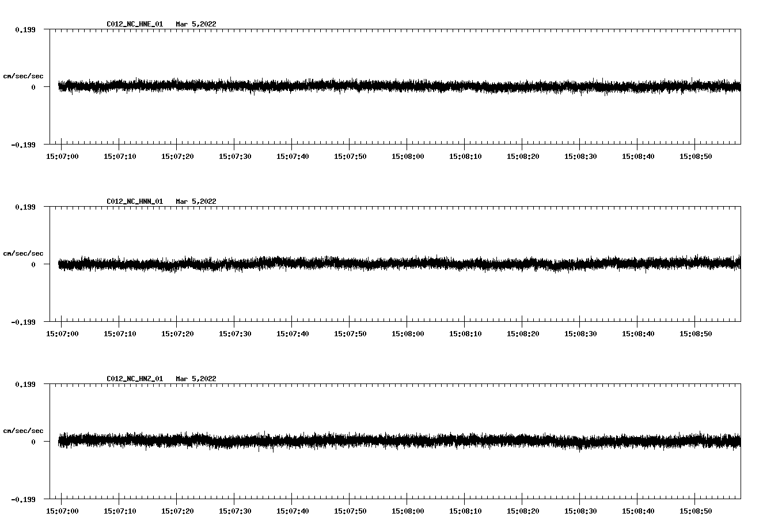Click the Mar 5,2022 date on HNZ plot
The height and width of the screenshot is (532, 782).
(196, 379)
